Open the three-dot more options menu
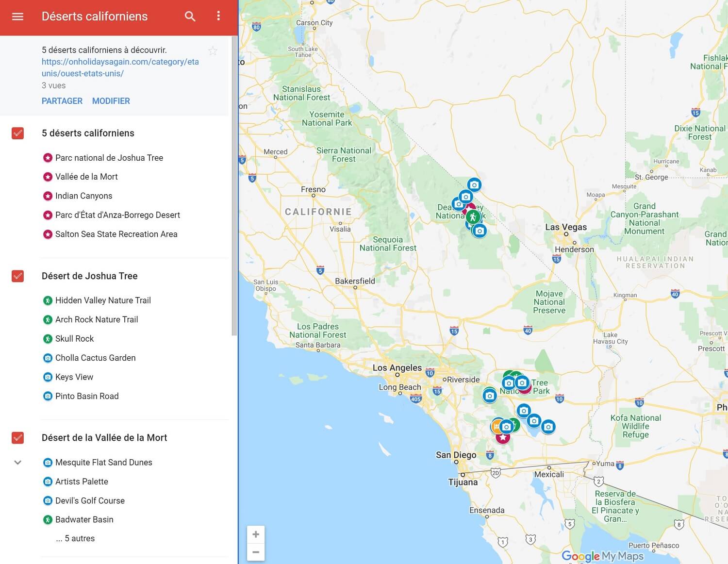Viewport: 728px width, 564px height. [x=218, y=16]
